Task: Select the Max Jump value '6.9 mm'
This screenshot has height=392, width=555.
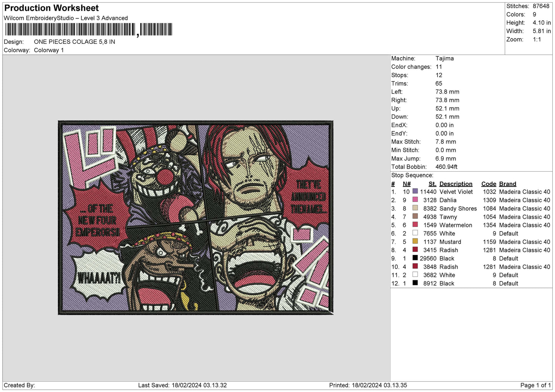Action: tap(446, 159)
